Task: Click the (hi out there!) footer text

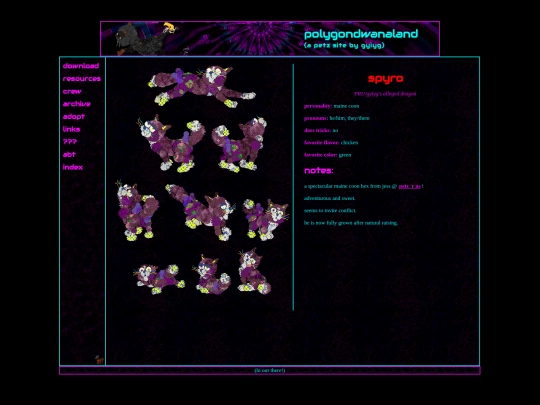Action: [270, 370]
